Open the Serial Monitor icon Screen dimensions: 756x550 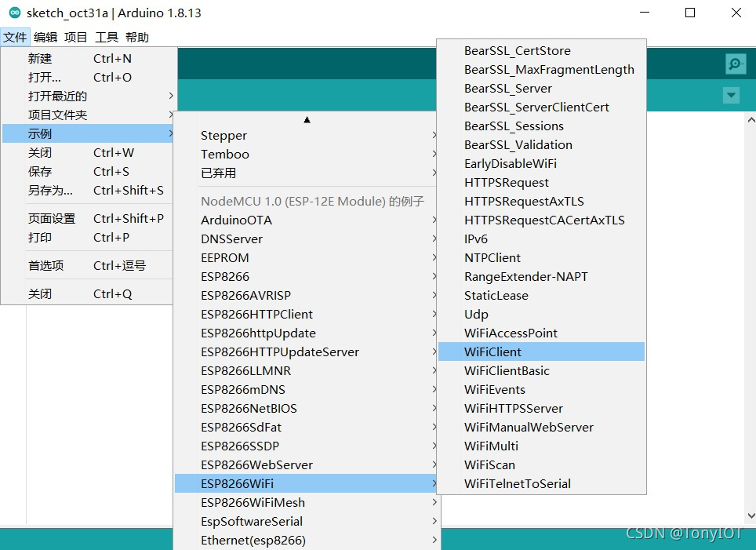coord(736,64)
